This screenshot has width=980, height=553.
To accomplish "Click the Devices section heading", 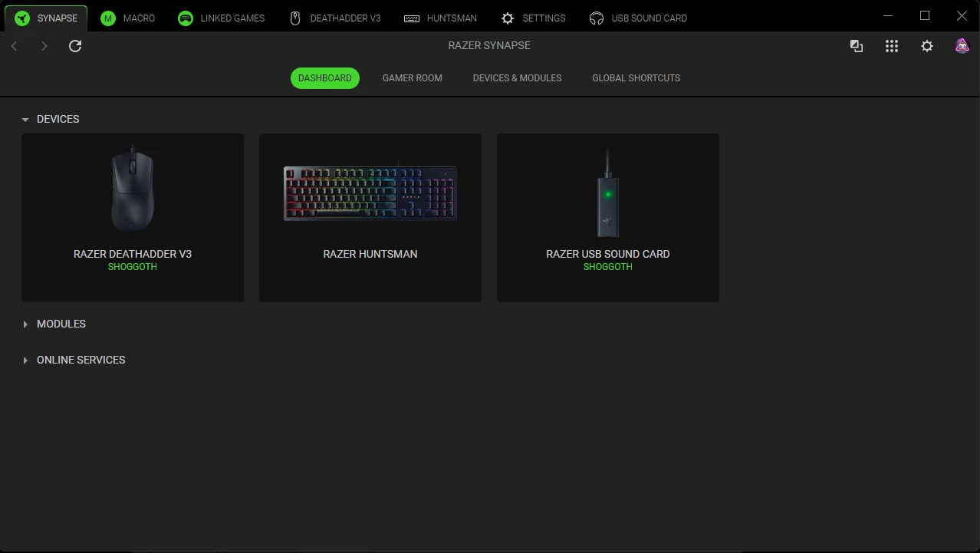I will (58, 120).
